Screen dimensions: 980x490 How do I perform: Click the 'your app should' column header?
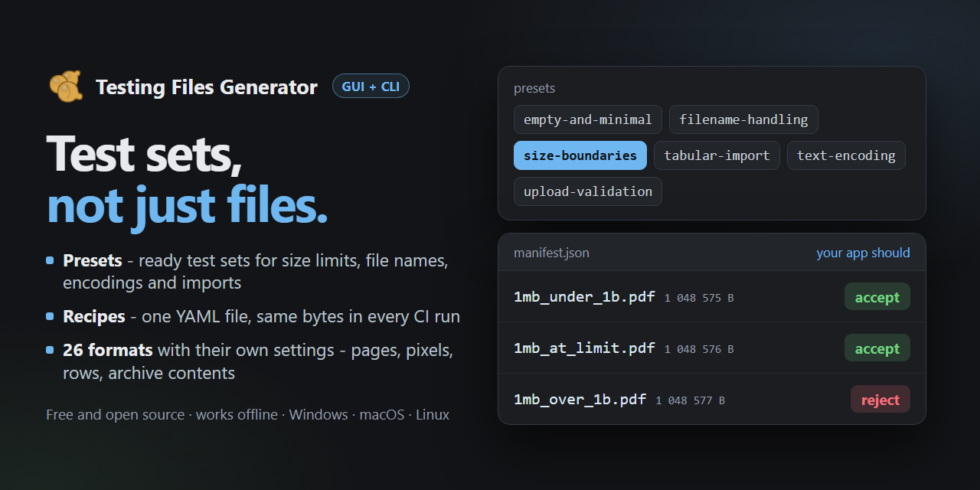[x=863, y=253]
